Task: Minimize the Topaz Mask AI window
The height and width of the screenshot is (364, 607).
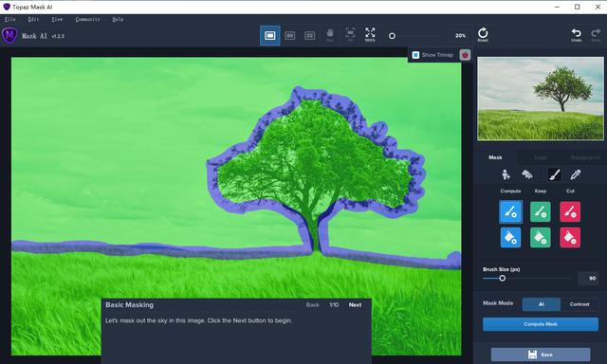Action: pyautogui.click(x=557, y=7)
